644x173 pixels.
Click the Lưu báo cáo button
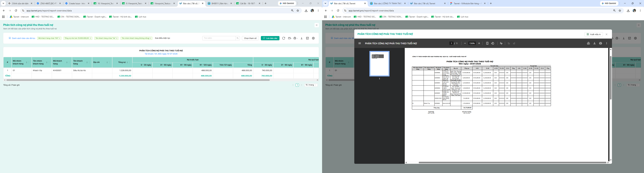[x=270, y=38]
